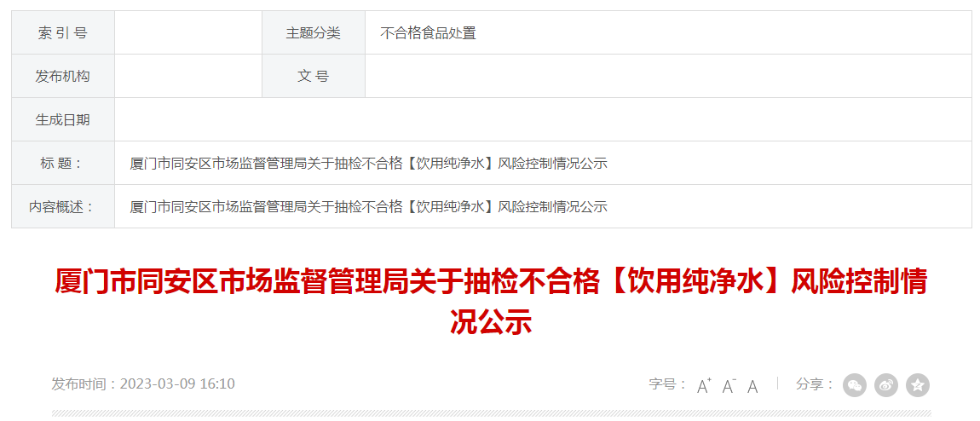Decrease font size with A- icon
Image resolution: width=980 pixels, height=421 pixels.
pos(729,386)
